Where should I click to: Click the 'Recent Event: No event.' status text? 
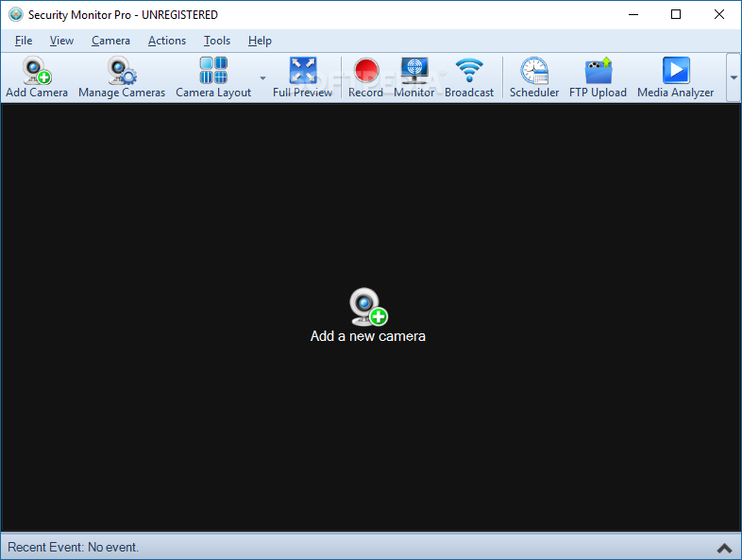(x=73, y=547)
